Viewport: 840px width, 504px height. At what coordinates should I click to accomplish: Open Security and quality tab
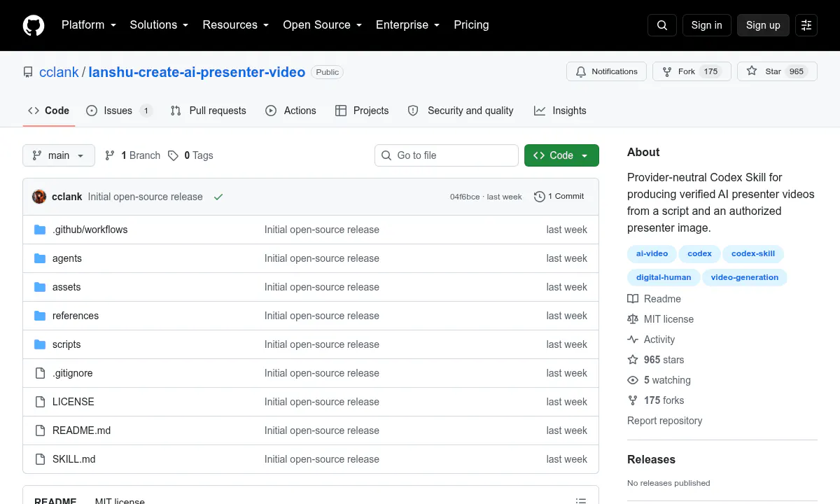(461, 111)
